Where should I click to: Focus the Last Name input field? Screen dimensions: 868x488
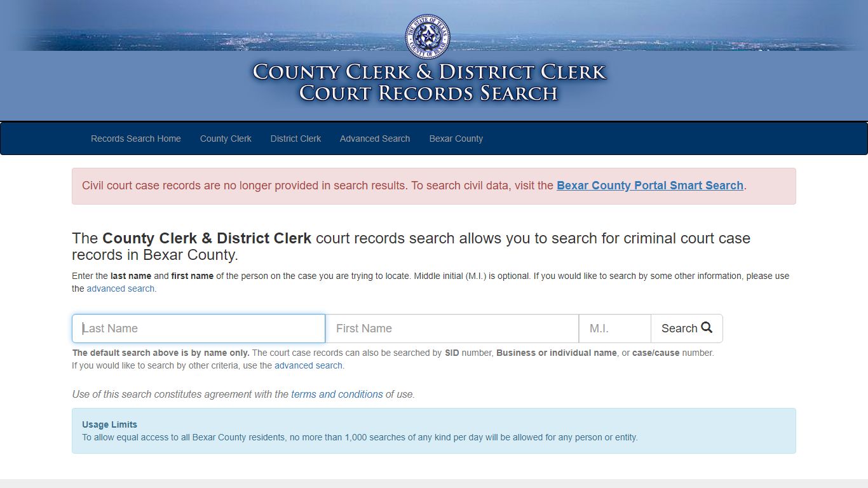(x=198, y=329)
